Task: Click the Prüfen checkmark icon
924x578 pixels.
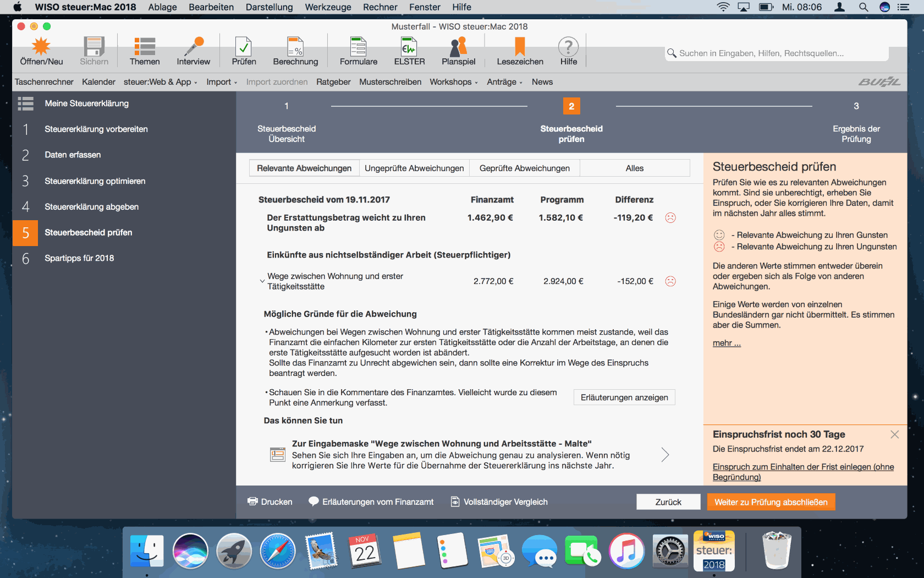Action: [244, 47]
